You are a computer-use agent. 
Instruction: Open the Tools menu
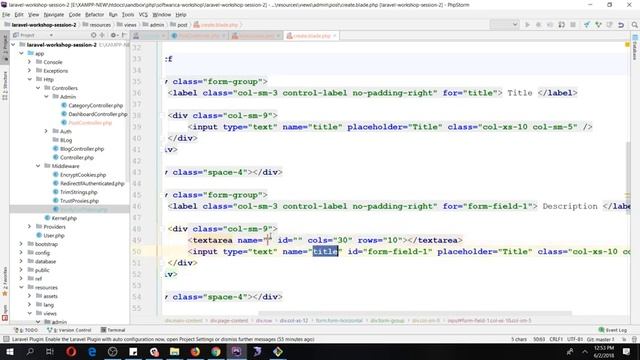pos(128,15)
